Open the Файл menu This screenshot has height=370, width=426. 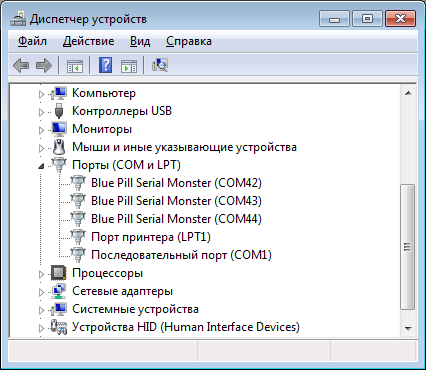point(32,41)
